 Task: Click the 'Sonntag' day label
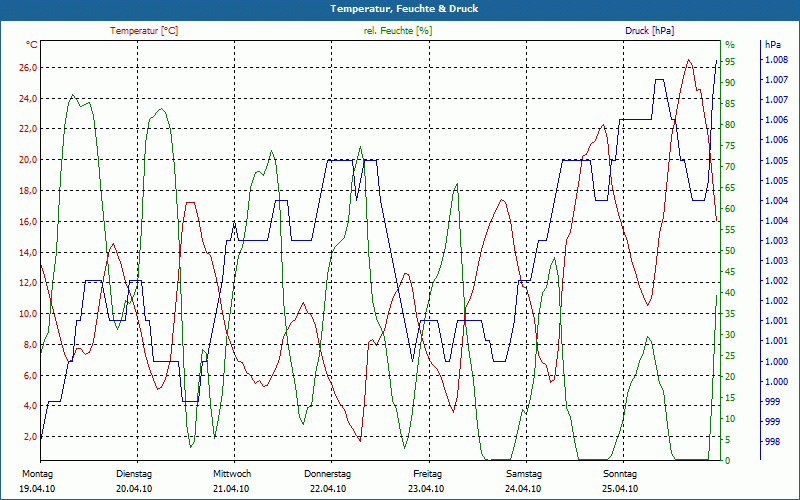(620, 474)
